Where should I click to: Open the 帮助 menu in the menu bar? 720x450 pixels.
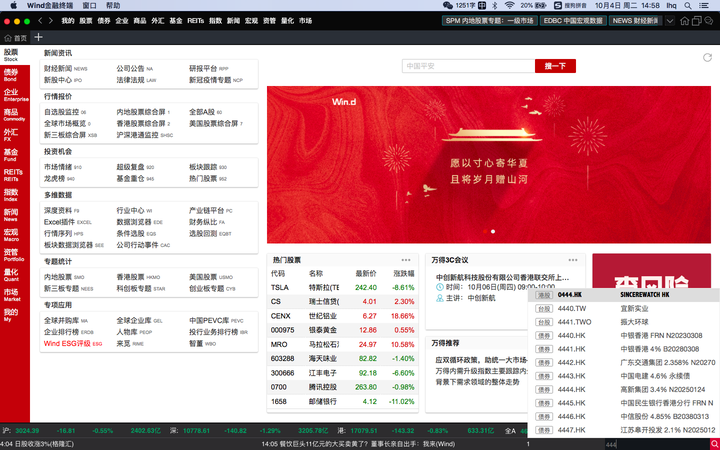pos(113,6)
